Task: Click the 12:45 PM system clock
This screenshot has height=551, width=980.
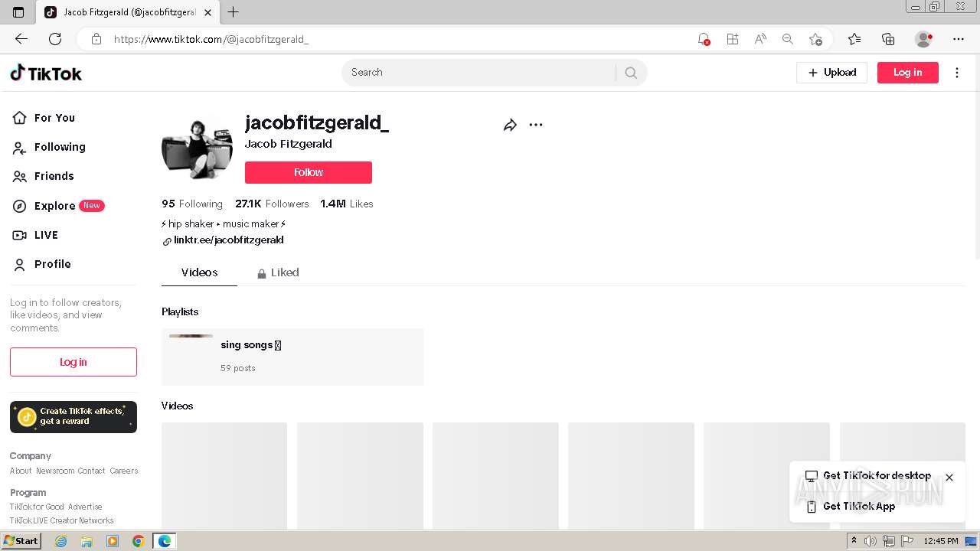Action: (x=941, y=541)
